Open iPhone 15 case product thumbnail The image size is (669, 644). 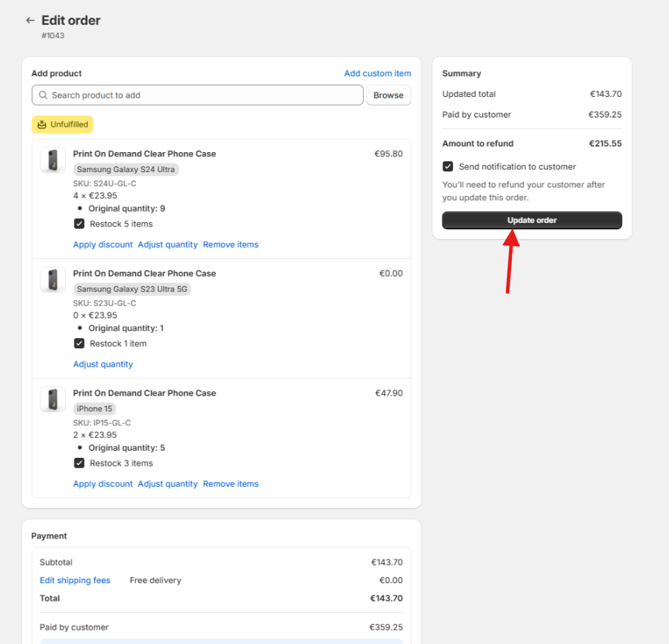[53, 400]
